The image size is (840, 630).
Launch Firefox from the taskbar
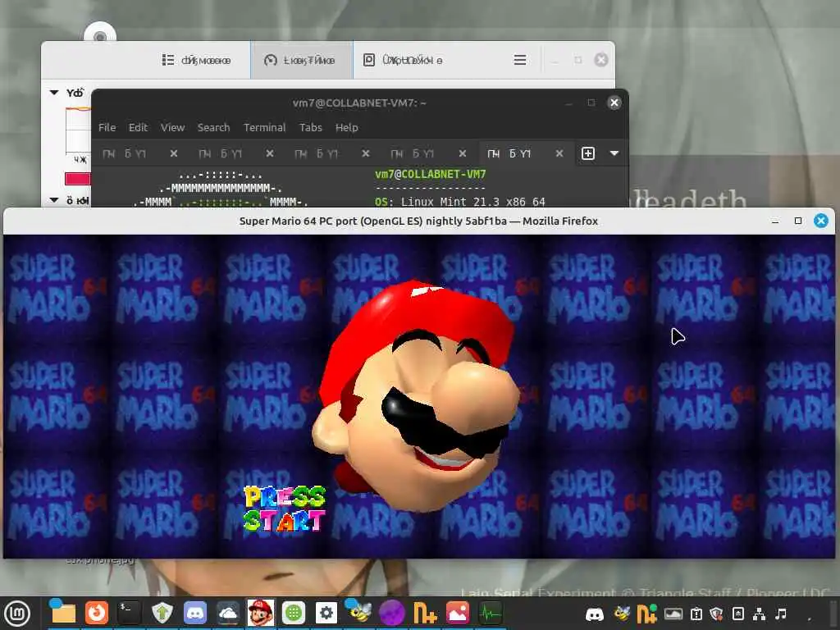(x=97, y=613)
